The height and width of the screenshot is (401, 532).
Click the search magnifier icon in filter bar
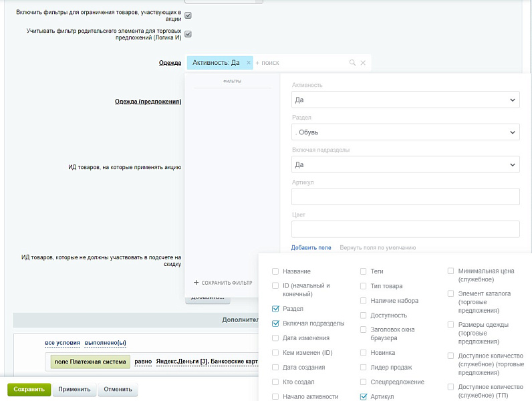(352, 63)
